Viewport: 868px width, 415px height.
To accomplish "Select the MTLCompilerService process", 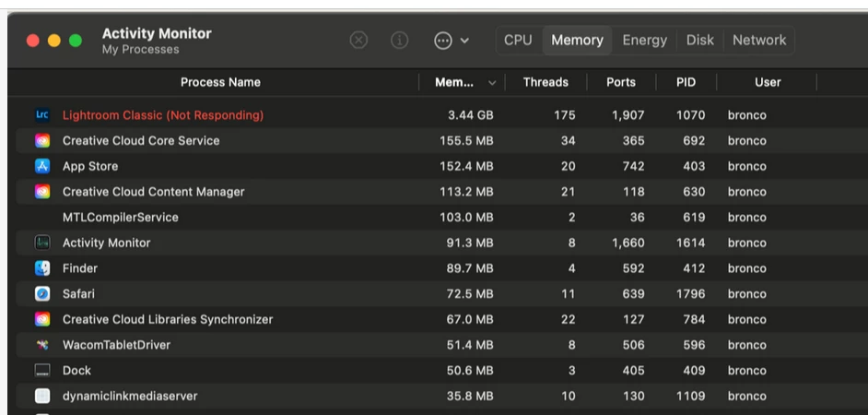I will 120,218.
